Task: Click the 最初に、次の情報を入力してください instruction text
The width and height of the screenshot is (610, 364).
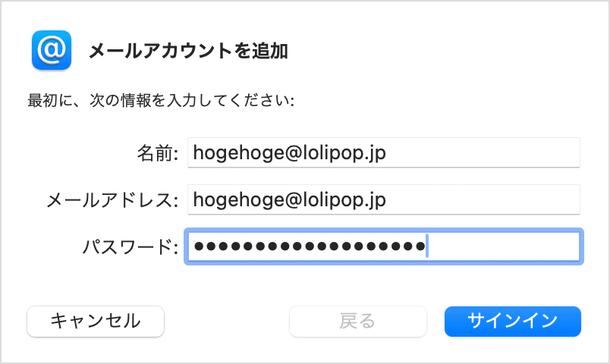Action: tap(161, 100)
